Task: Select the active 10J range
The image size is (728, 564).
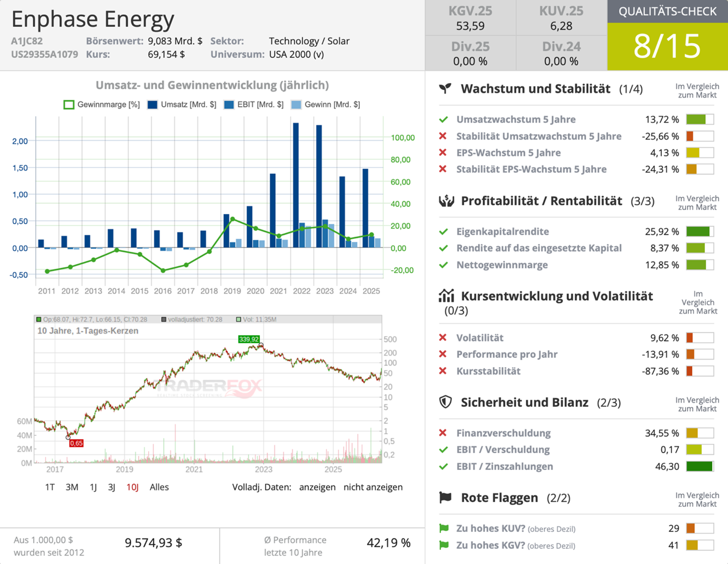Action: click(x=132, y=487)
